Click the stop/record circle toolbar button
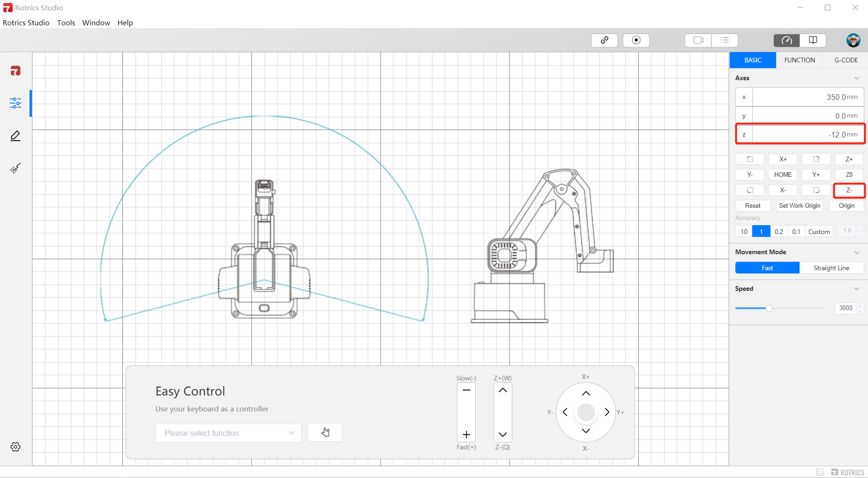The image size is (868, 478). (636, 40)
